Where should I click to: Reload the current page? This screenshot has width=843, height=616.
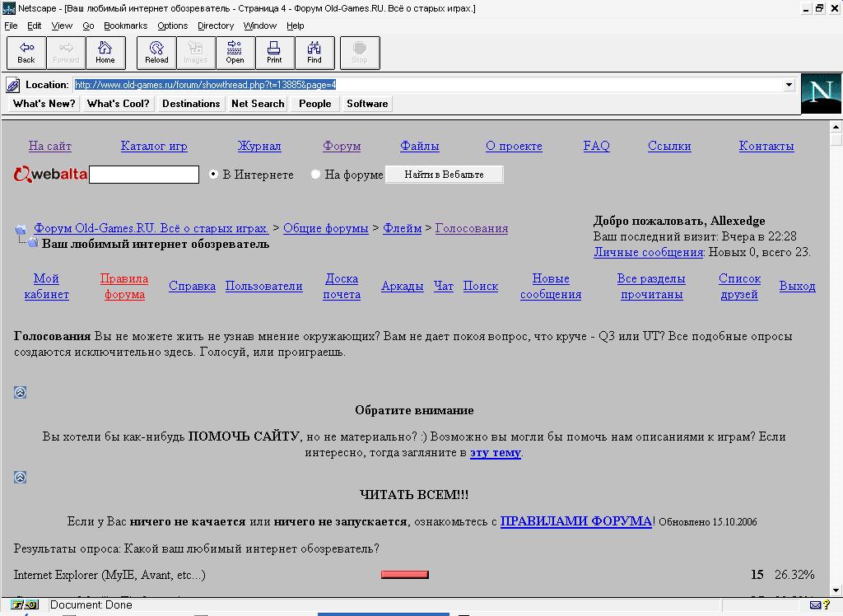click(x=156, y=53)
